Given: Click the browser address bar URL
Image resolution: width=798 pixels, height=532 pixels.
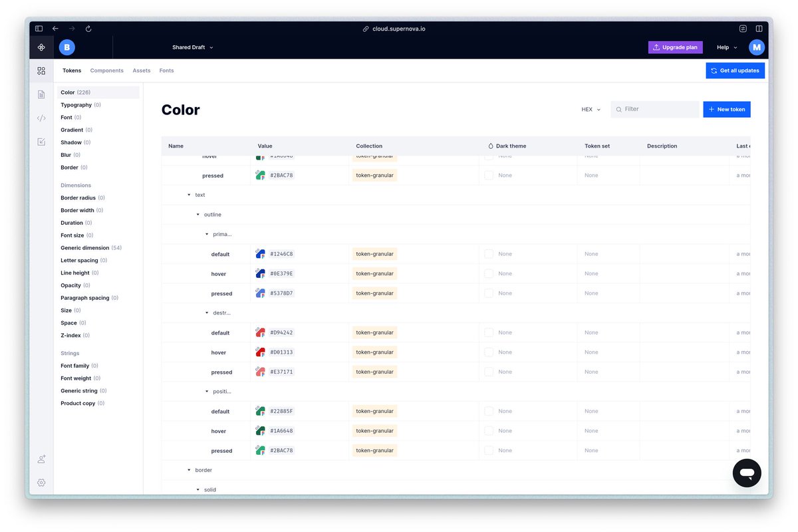Looking at the screenshot, I should [x=399, y=29].
